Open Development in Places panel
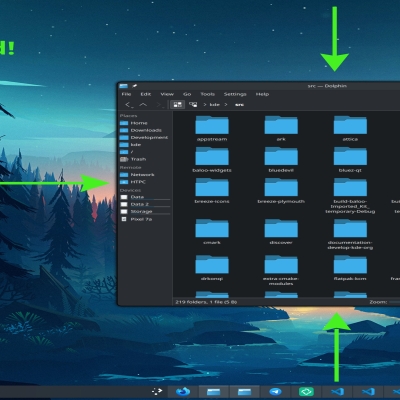The height and width of the screenshot is (400, 400). [145, 138]
